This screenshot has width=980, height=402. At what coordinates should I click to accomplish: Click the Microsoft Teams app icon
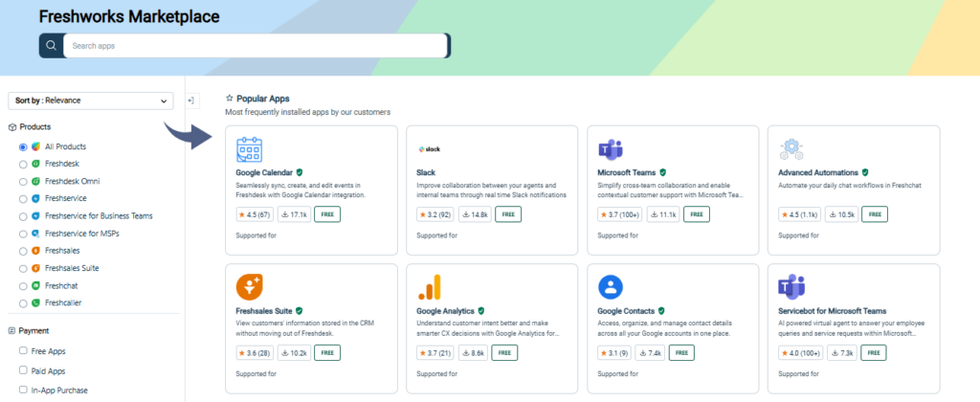tap(611, 149)
